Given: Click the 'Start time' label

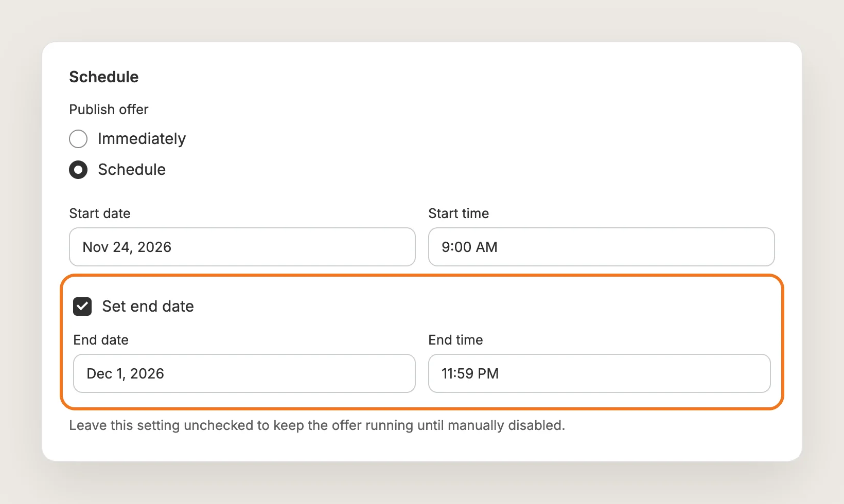Looking at the screenshot, I should tap(459, 213).
